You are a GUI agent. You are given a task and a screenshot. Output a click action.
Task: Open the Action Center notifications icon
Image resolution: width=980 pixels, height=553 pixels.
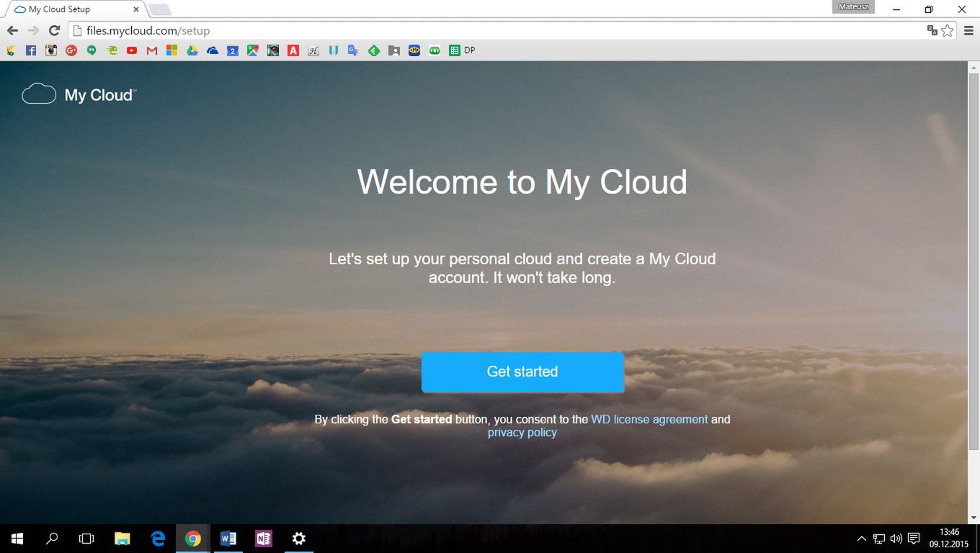(914, 539)
